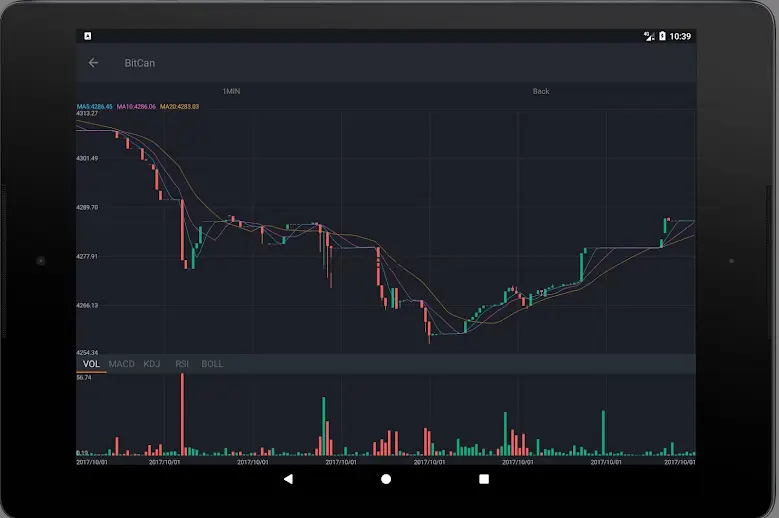Tap the signal icon in status bar
Screen dimensions: 779x518
point(648,36)
